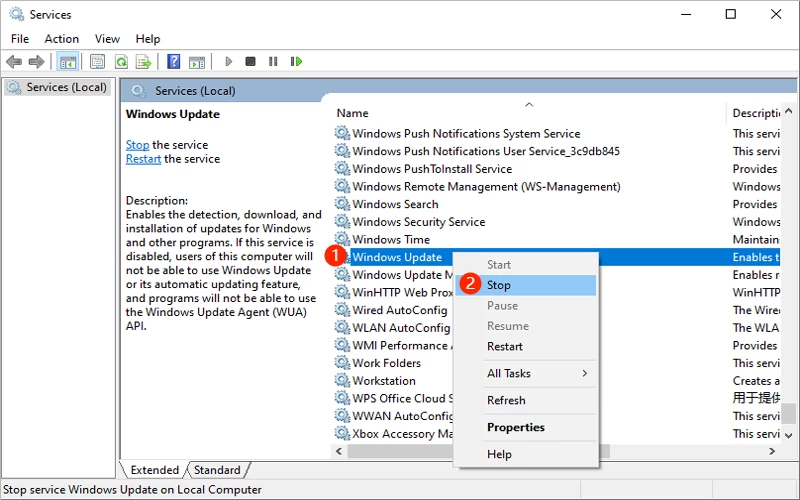Open the Help question mark toolbar icon
Screen dimensions: 800x500
coord(173,62)
